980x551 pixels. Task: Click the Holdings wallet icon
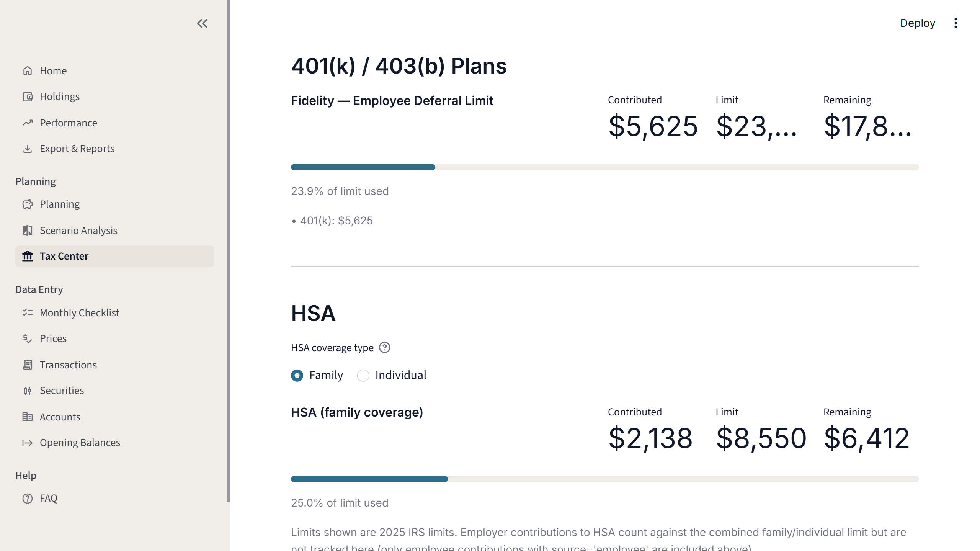tap(28, 97)
